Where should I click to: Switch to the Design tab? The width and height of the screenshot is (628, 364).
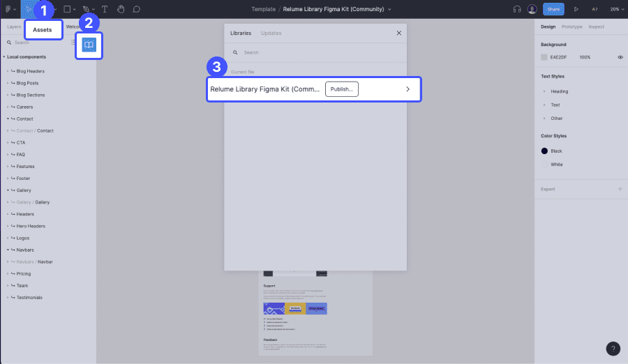coord(548,26)
